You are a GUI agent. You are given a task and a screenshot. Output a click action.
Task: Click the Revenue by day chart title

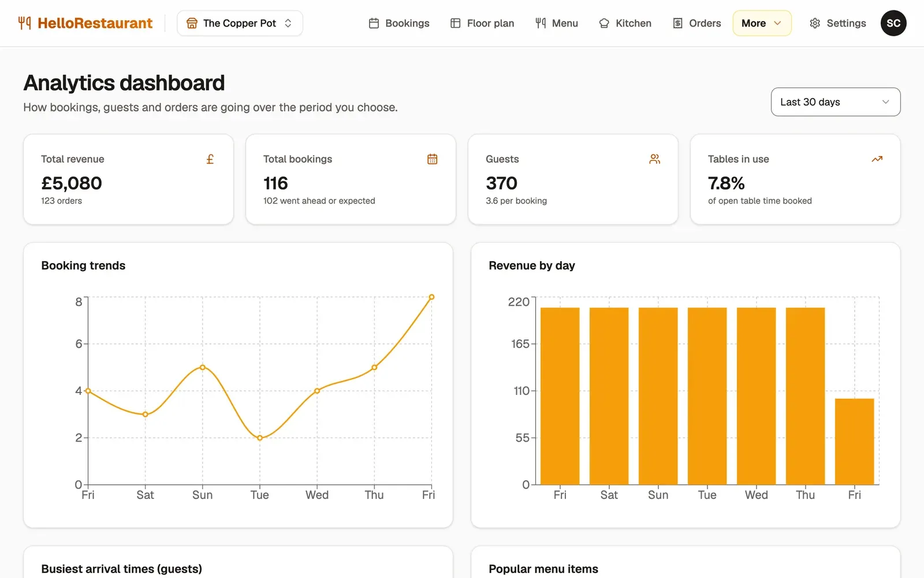532,265
